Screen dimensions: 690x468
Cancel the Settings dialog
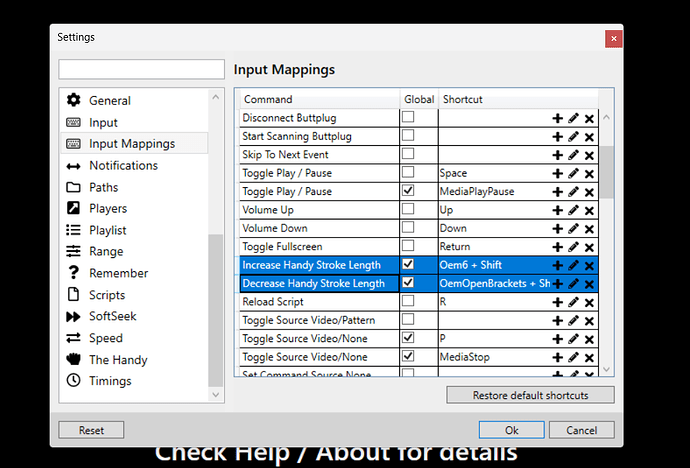[581, 430]
